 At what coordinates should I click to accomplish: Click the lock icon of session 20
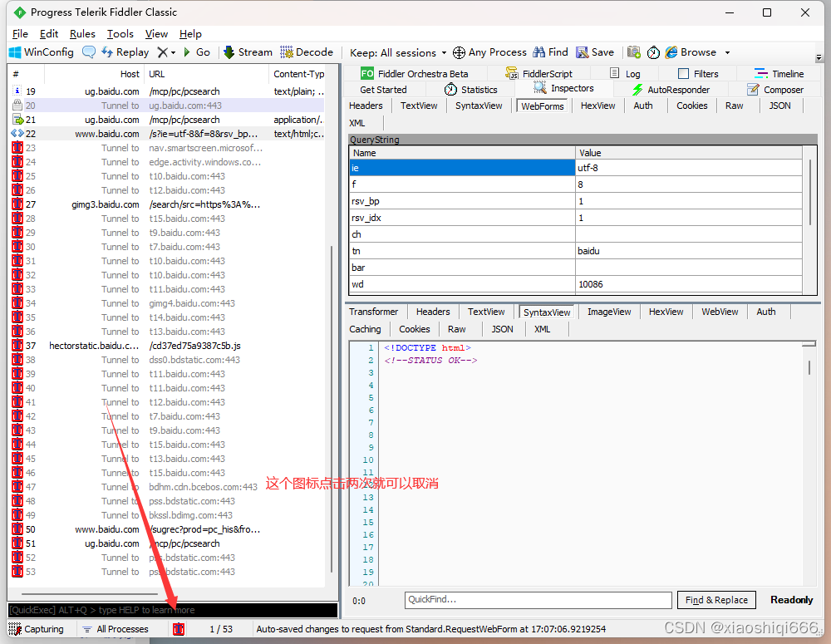[17, 105]
